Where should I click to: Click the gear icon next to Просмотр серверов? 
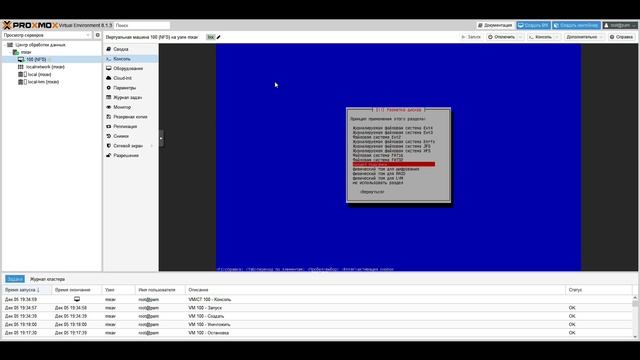point(98,35)
